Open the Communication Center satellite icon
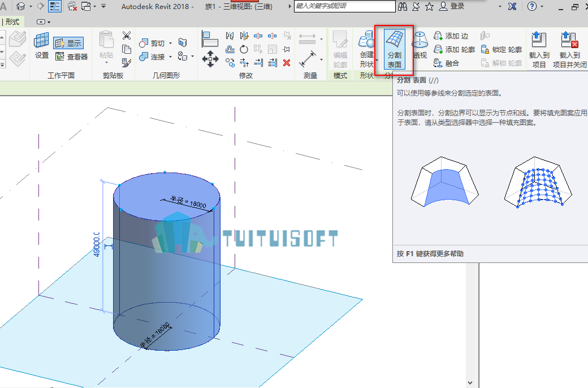588x388 pixels. tap(416, 6)
